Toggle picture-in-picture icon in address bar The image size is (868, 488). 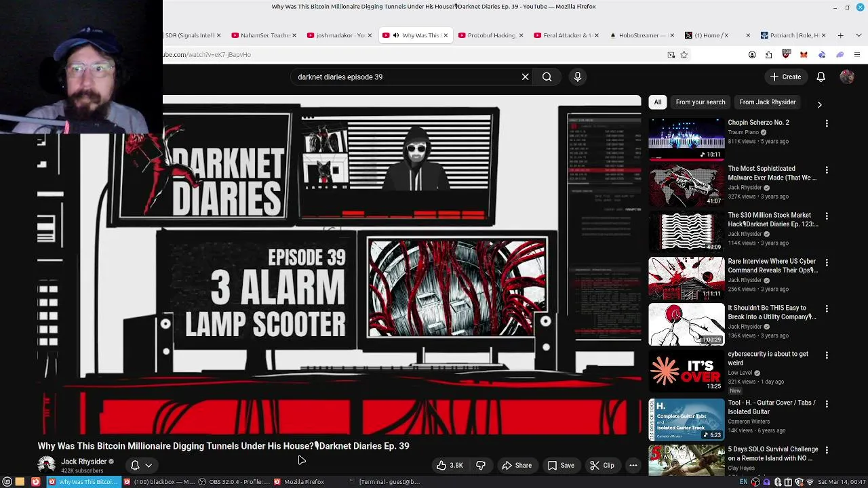671,55
